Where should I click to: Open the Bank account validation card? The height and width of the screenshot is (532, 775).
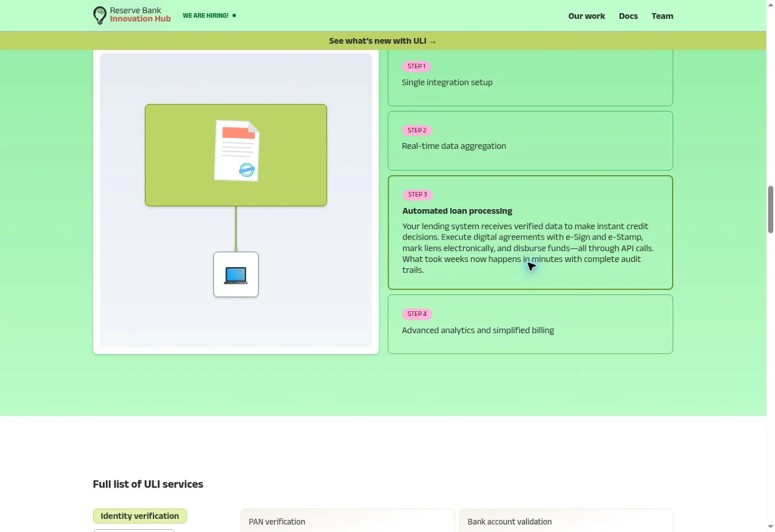[566, 521]
